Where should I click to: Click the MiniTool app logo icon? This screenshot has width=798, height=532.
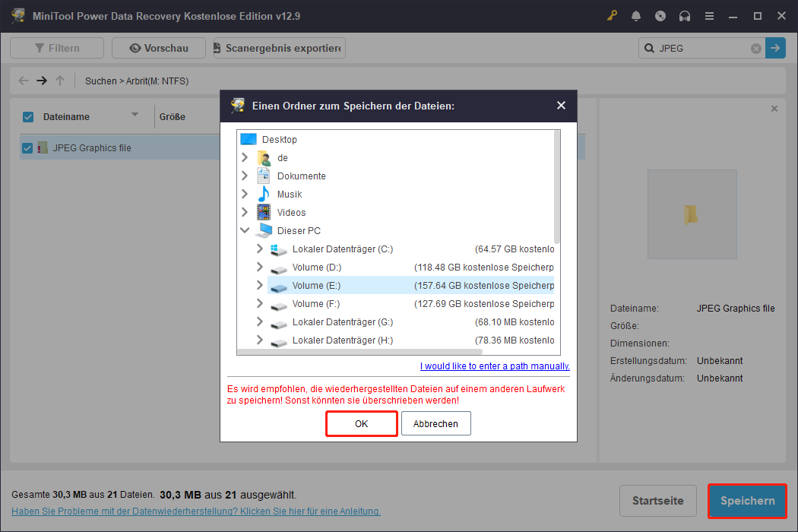(18, 16)
